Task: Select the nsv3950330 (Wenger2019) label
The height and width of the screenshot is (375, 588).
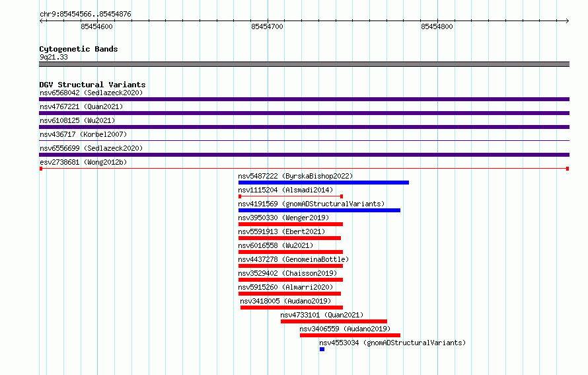Action: coord(283,218)
